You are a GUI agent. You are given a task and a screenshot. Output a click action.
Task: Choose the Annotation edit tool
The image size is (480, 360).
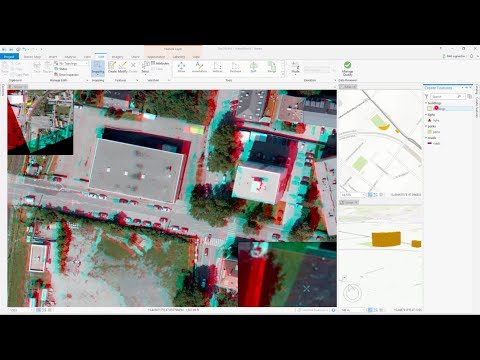coord(199,67)
